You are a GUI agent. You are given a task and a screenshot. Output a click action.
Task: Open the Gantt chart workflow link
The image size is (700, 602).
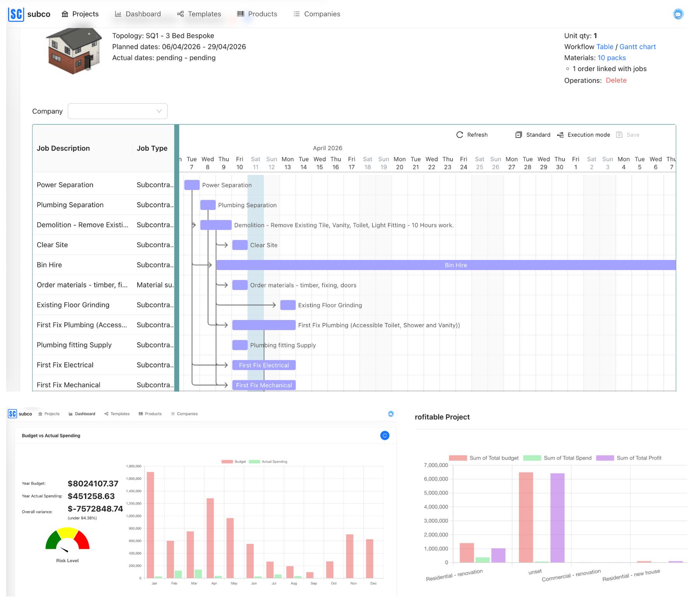coord(637,46)
